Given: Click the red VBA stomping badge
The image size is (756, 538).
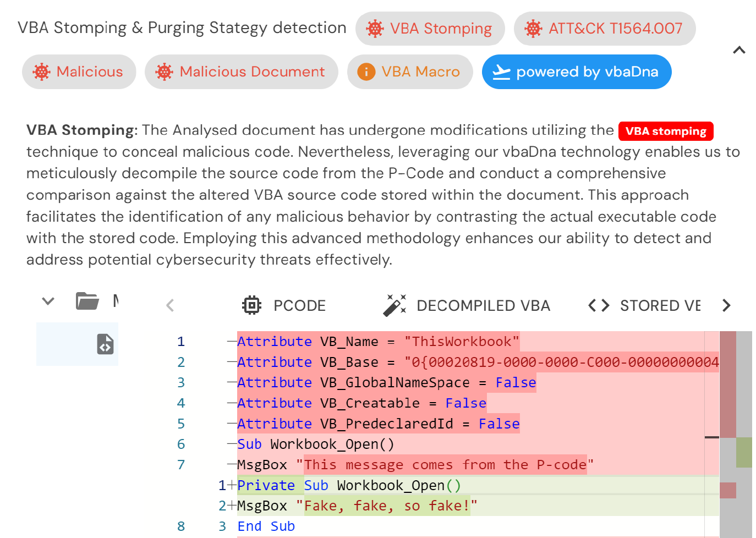Looking at the screenshot, I should point(666,131).
